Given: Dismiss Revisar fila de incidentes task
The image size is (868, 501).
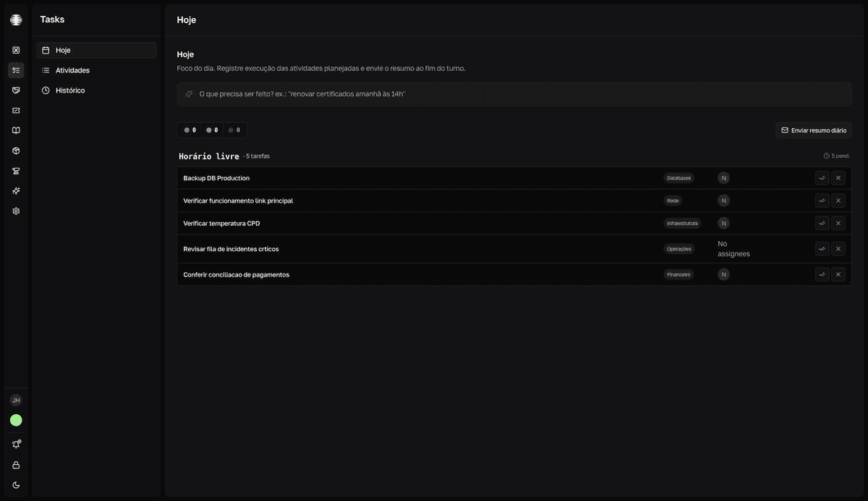Looking at the screenshot, I should [x=838, y=249].
